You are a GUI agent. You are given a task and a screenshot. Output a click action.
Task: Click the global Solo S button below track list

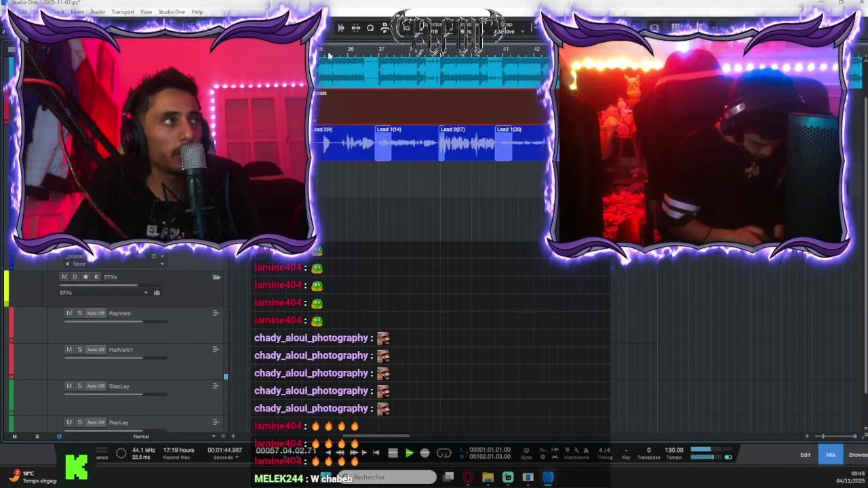(37, 436)
